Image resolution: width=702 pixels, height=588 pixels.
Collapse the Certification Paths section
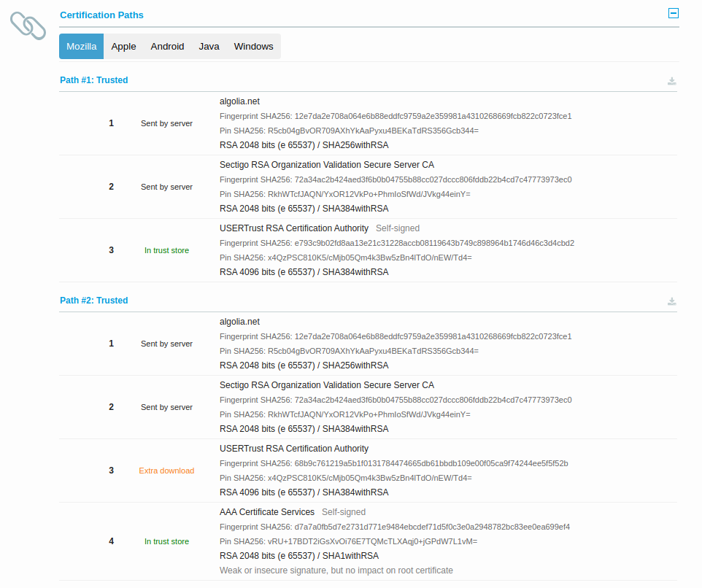(673, 13)
